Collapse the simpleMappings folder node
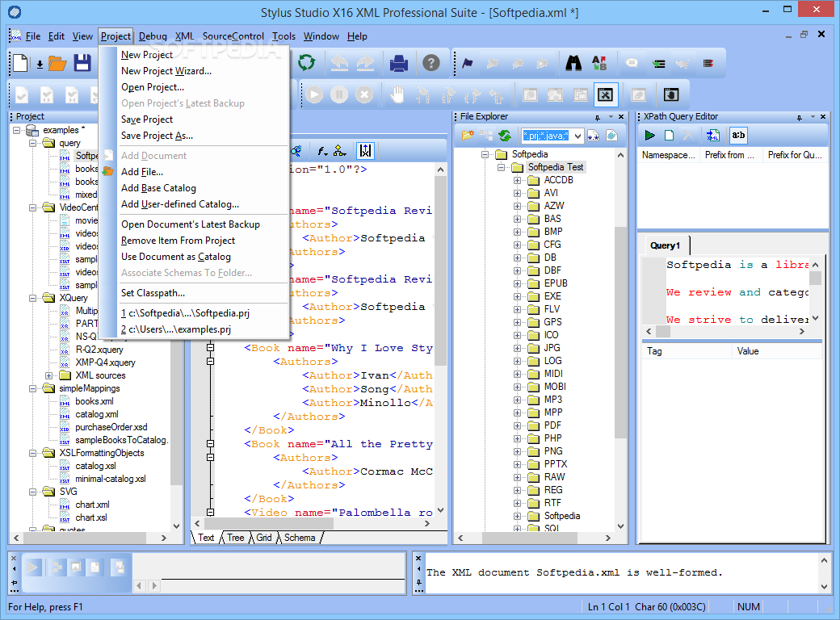840x620 pixels. tap(32, 388)
